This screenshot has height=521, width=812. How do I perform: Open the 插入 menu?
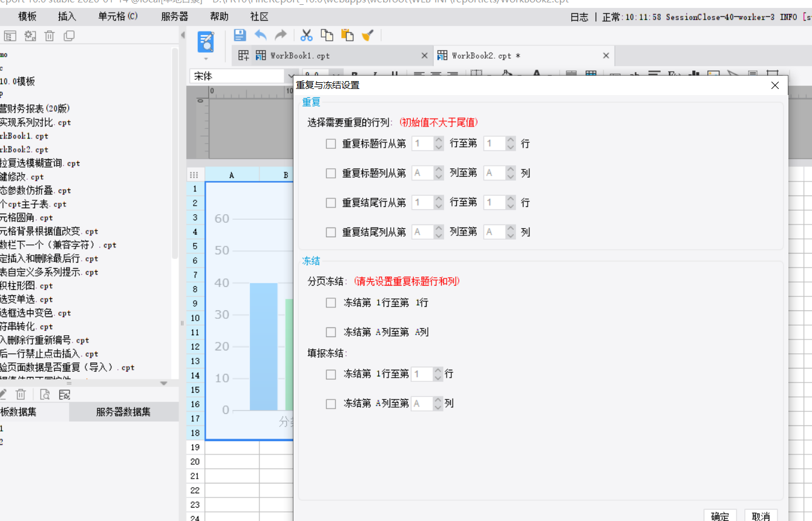(x=67, y=16)
